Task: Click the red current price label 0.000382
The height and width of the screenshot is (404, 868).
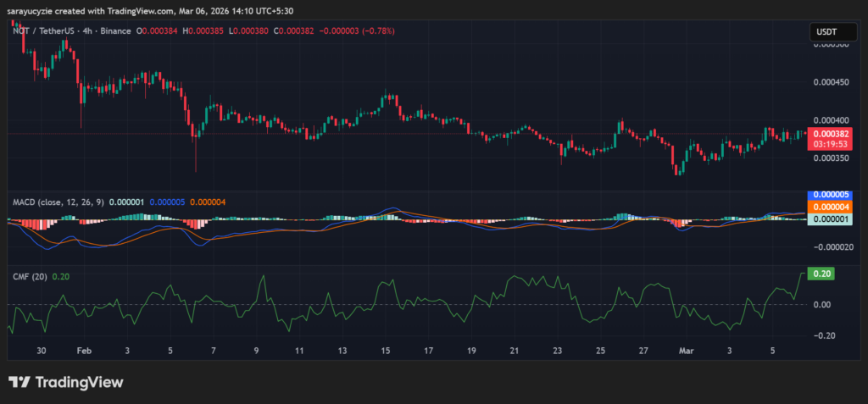Action: coord(826,134)
